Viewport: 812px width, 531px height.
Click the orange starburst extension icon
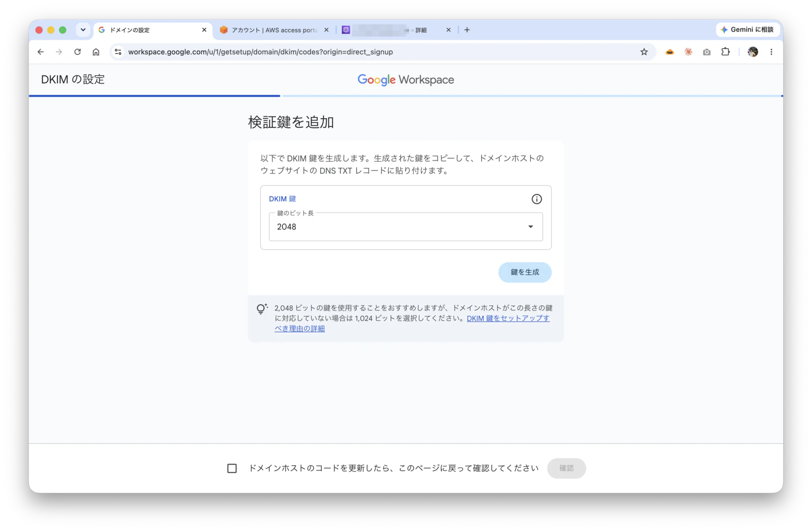pyautogui.click(x=688, y=52)
